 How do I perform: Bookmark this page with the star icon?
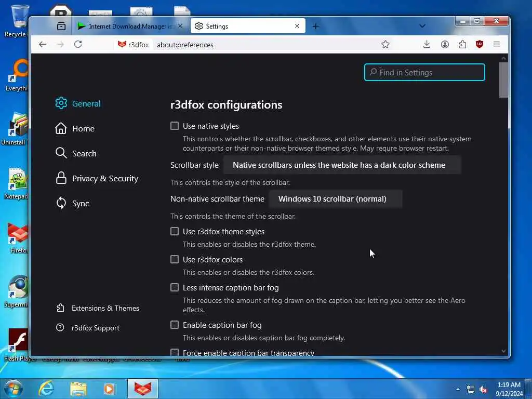click(385, 45)
